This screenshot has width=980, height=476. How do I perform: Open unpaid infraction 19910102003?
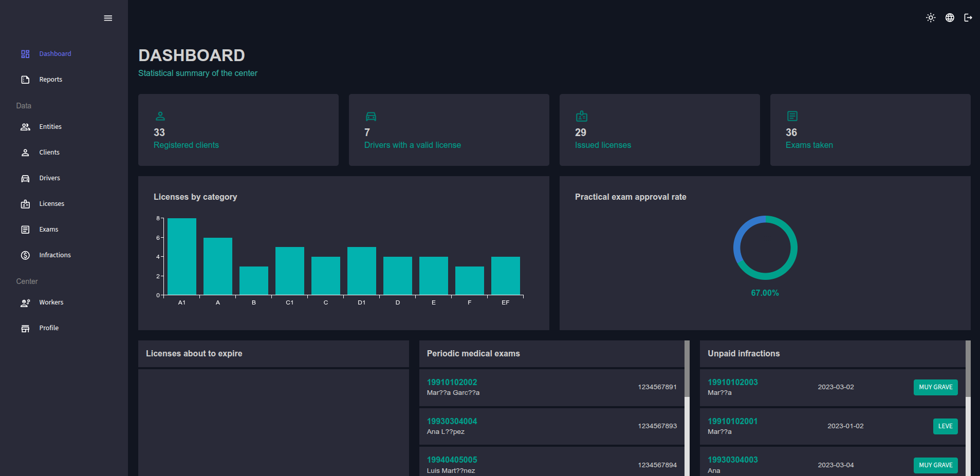(x=732, y=382)
